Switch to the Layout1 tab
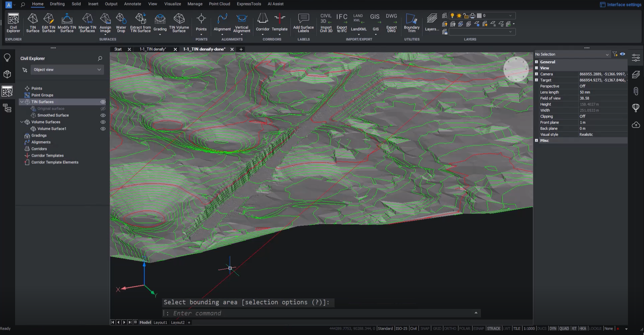 tap(160, 323)
